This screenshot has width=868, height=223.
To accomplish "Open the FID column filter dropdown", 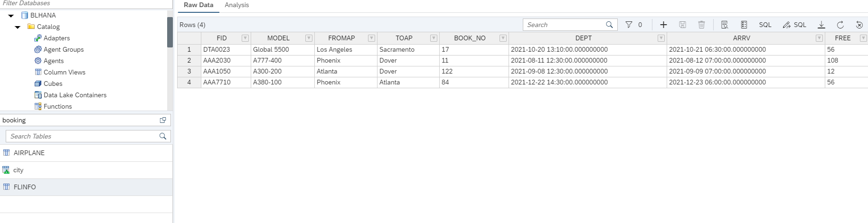I will click(245, 38).
